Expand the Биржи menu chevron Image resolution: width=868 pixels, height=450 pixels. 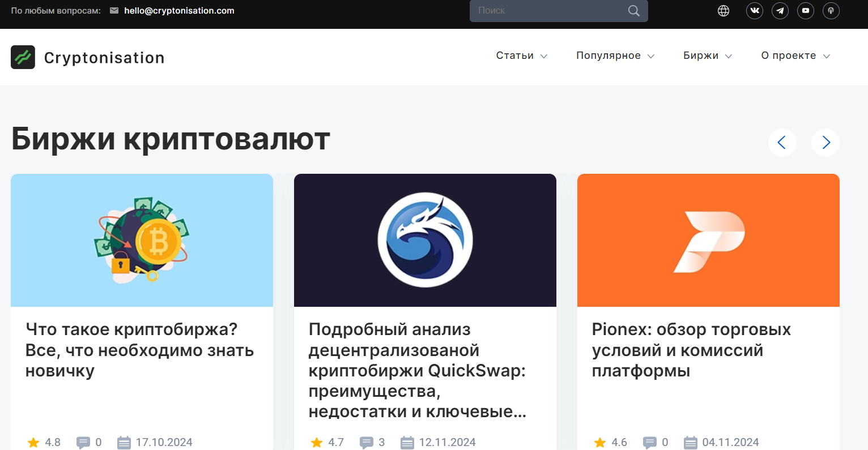(729, 56)
